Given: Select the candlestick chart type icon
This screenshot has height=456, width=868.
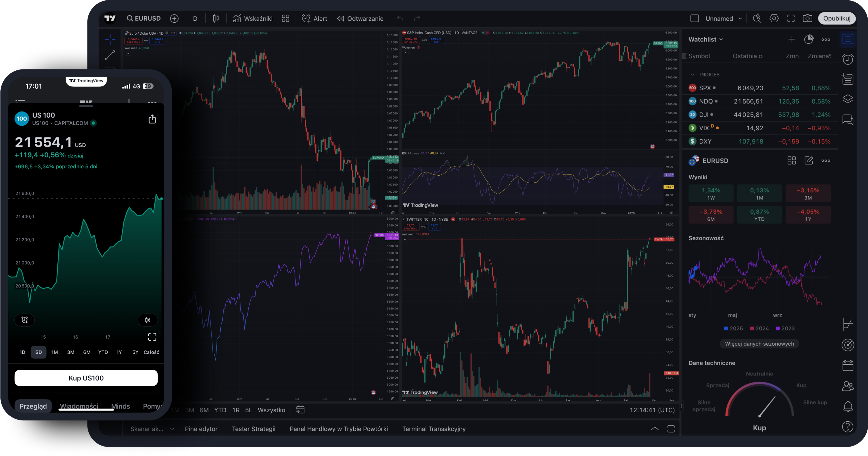Looking at the screenshot, I should 216,19.
